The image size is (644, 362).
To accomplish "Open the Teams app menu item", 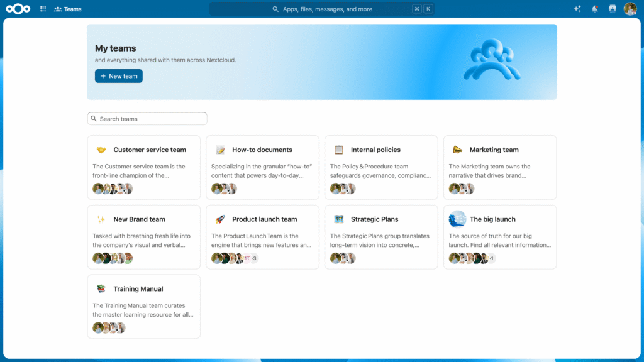I will [68, 9].
